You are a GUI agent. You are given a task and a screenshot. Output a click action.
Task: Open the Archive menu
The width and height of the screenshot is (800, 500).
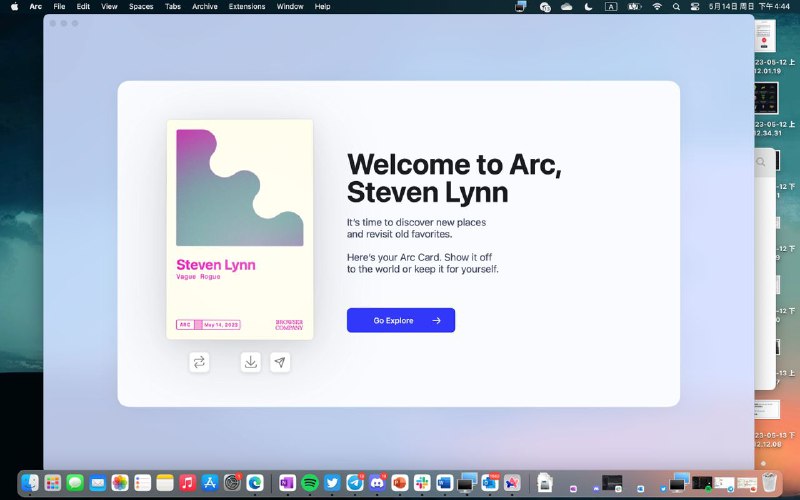(204, 6)
